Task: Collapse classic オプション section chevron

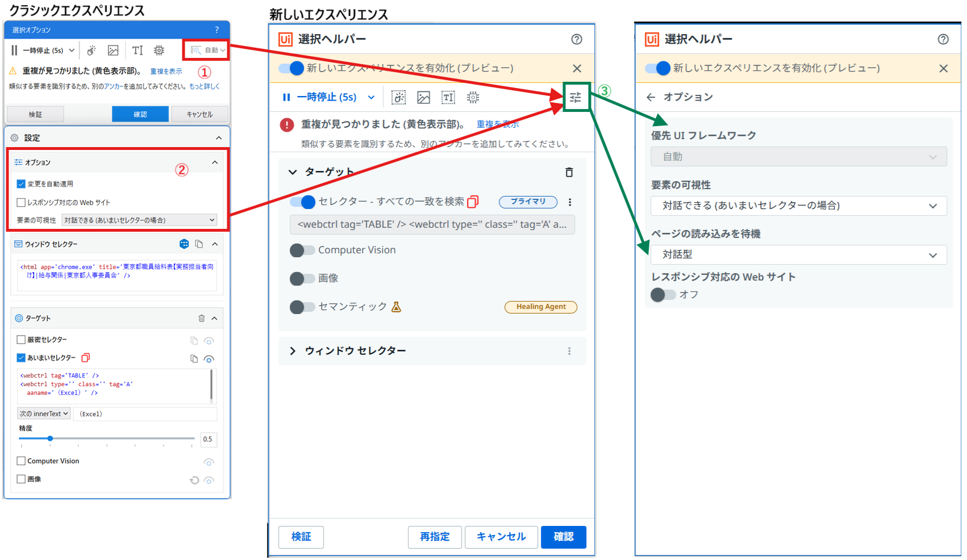Action: pos(215,162)
